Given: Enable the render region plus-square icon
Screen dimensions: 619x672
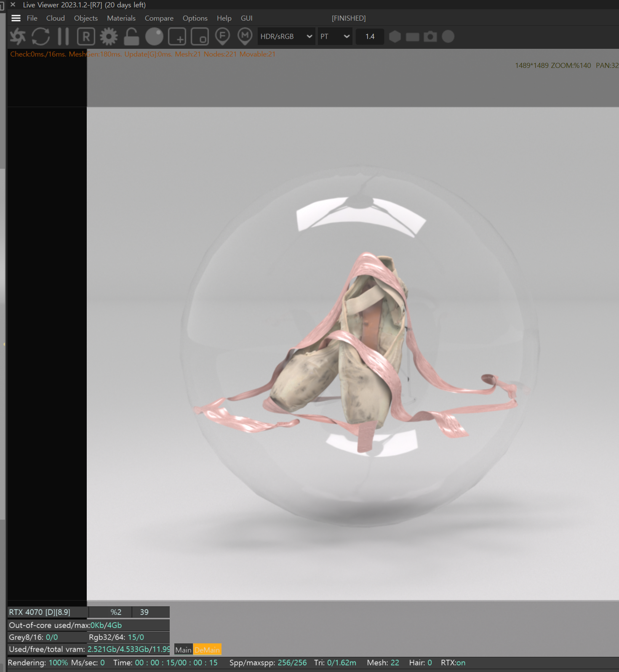Looking at the screenshot, I should tap(177, 37).
